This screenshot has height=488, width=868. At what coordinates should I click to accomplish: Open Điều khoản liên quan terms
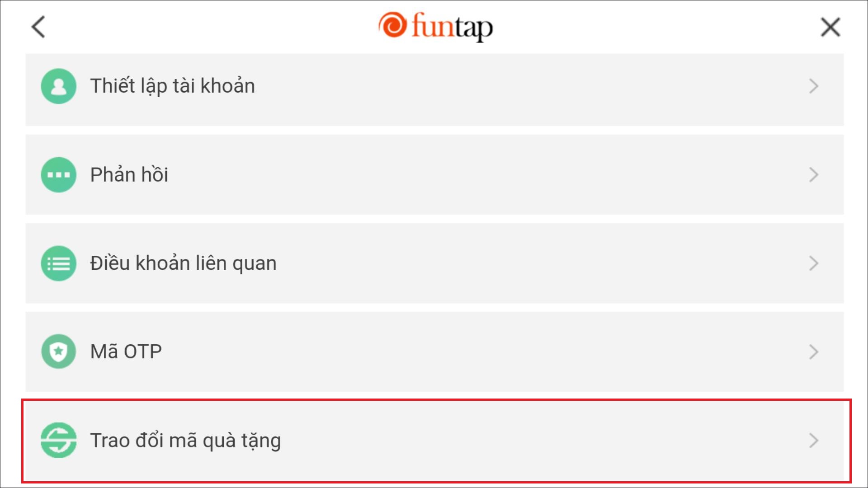click(434, 262)
